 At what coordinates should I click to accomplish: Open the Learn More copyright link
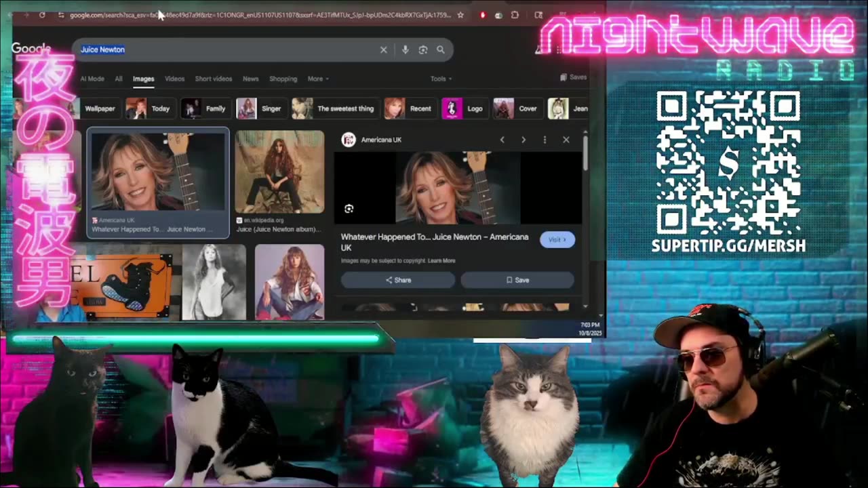441,261
